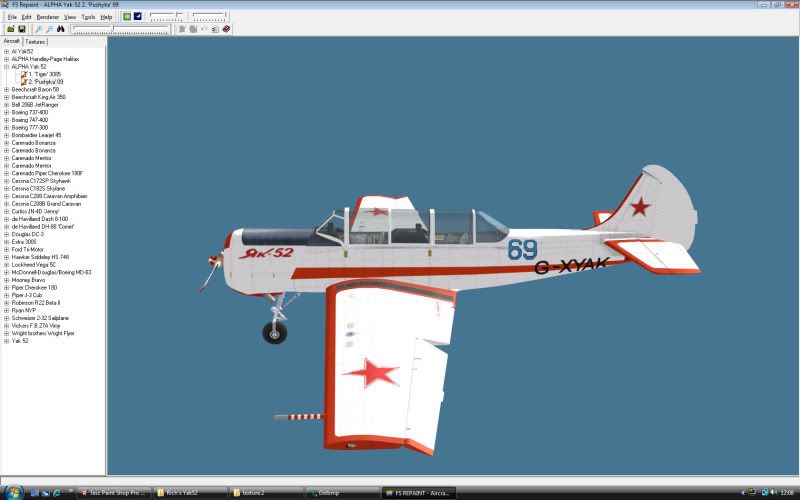Open the Edit menu

(x=27, y=17)
